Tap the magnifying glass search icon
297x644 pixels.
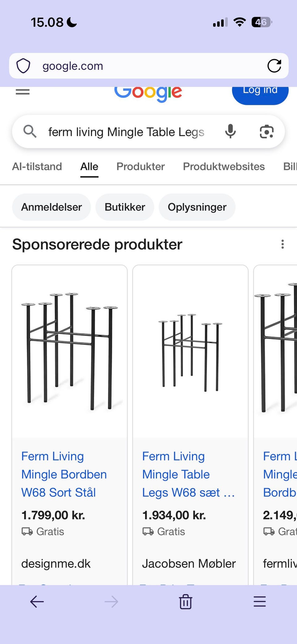30,132
